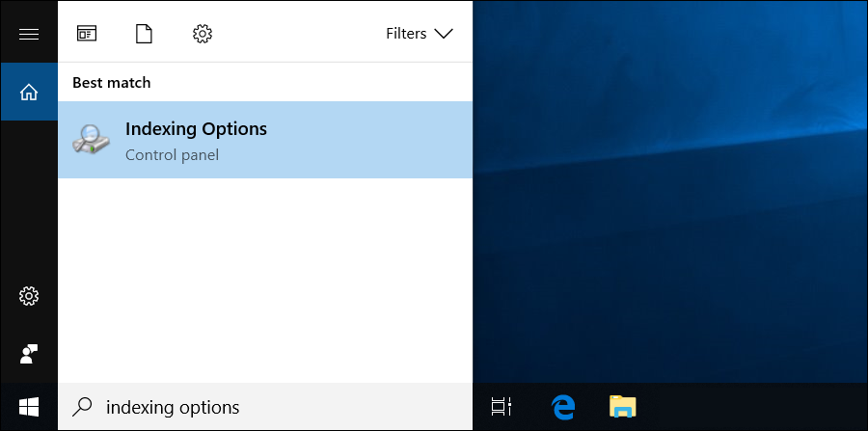Click the chevron arrow beside Filters
This screenshot has width=868, height=431.
tap(444, 34)
